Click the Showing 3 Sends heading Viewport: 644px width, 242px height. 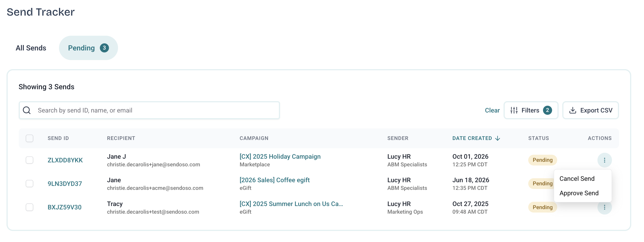click(x=47, y=87)
